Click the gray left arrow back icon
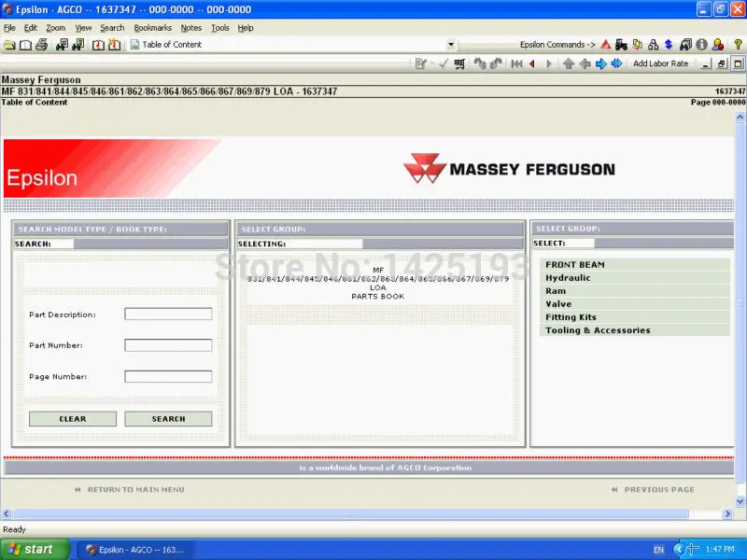 585,63
